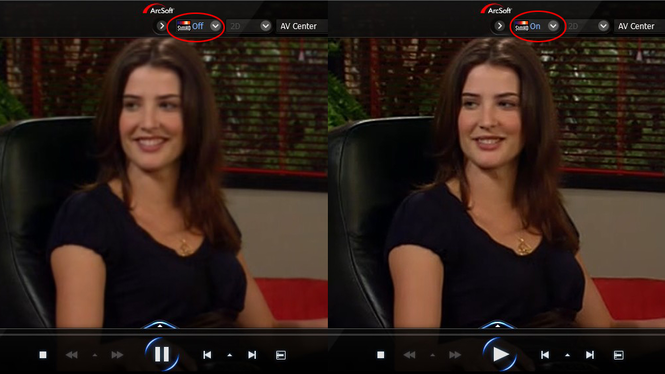Open speed menu arrow in left player
The width and height of the screenshot is (665, 374).
tap(95, 355)
